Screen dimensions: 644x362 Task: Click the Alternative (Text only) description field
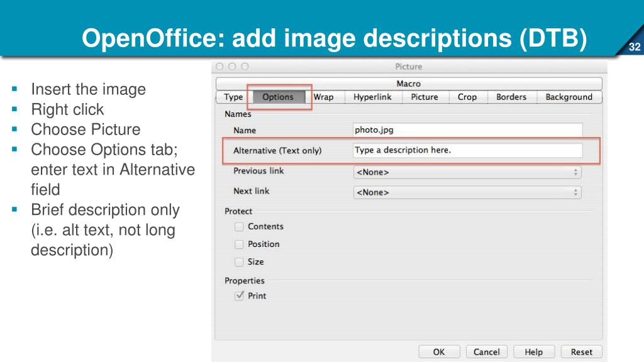[x=467, y=150]
